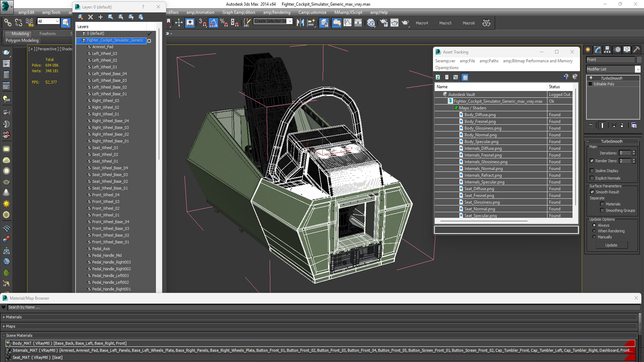
Task: Toggle the Percent Snap icon
Action: tap(224, 22)
